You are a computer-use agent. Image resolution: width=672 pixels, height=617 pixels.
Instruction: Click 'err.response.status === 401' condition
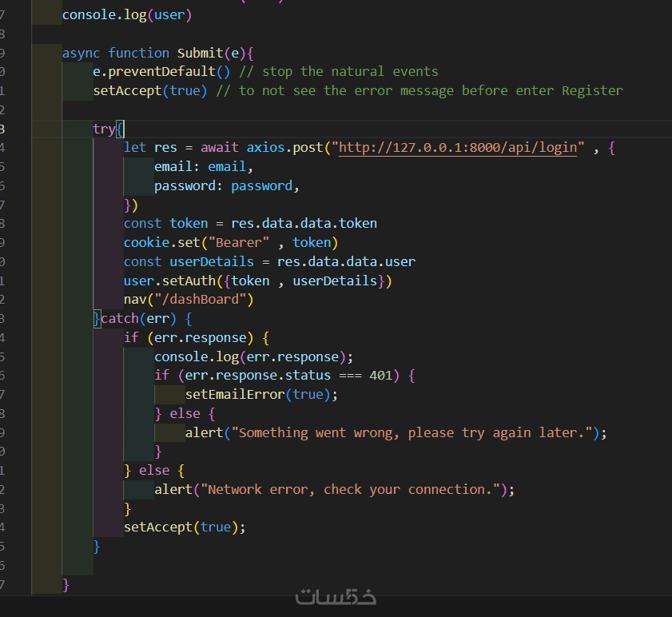289,376
